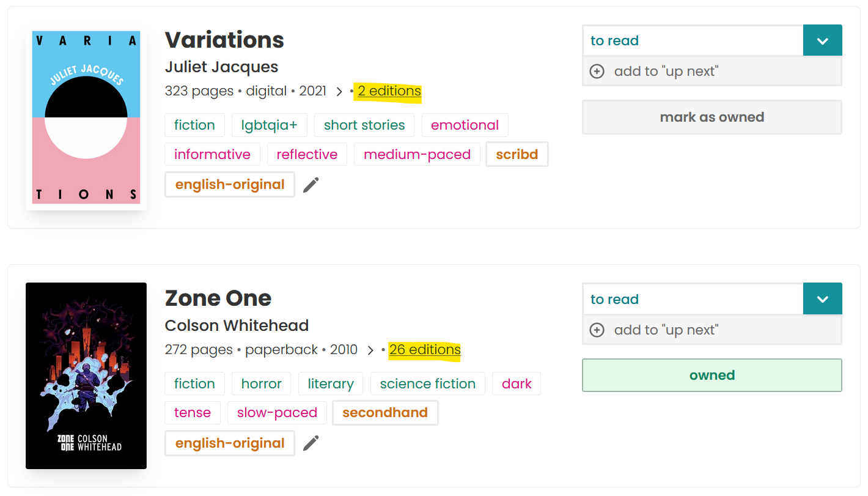The height and width of the screenshot is (496, 868).
Task: Click the 'secondhand' custom tag
Action: 384,413
